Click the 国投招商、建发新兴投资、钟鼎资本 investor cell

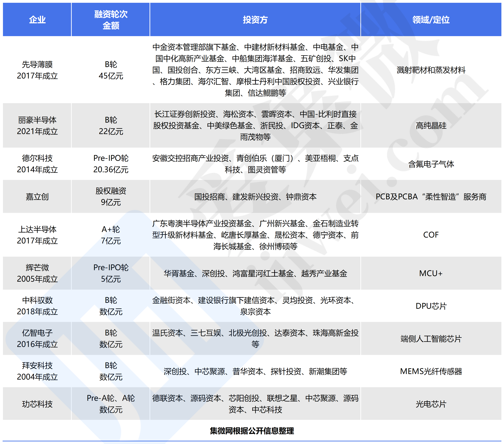pos(255,197)
